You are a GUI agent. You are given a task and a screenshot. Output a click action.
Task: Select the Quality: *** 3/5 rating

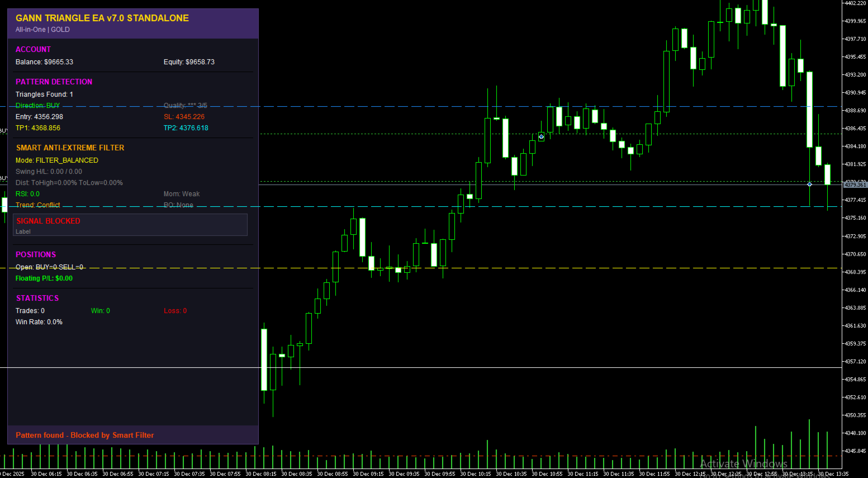coord(185,105)
